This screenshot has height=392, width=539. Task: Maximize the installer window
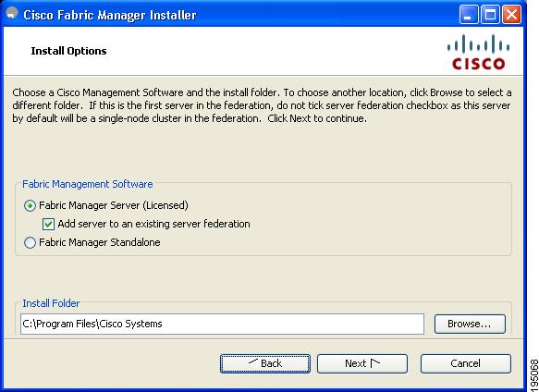pos(490,15)
